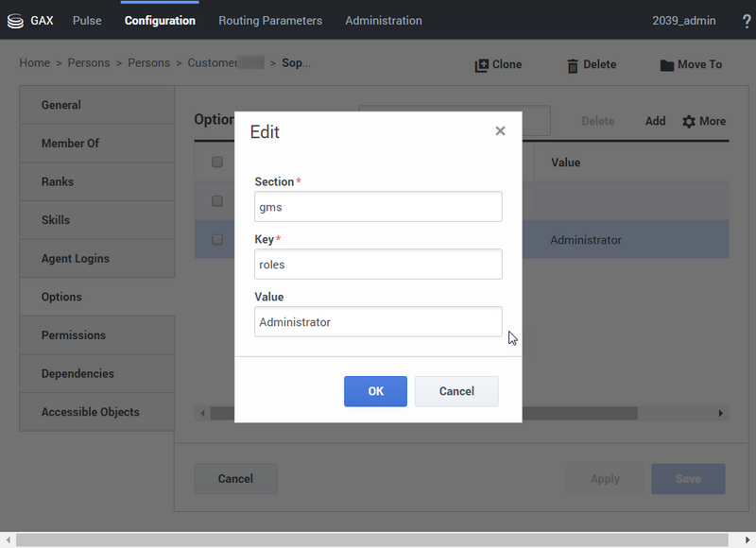Image resolution: width=756 pixels, height=548 pixels.
Task: Click Cancel in the Edit dialog
Action: click(456, 391)
